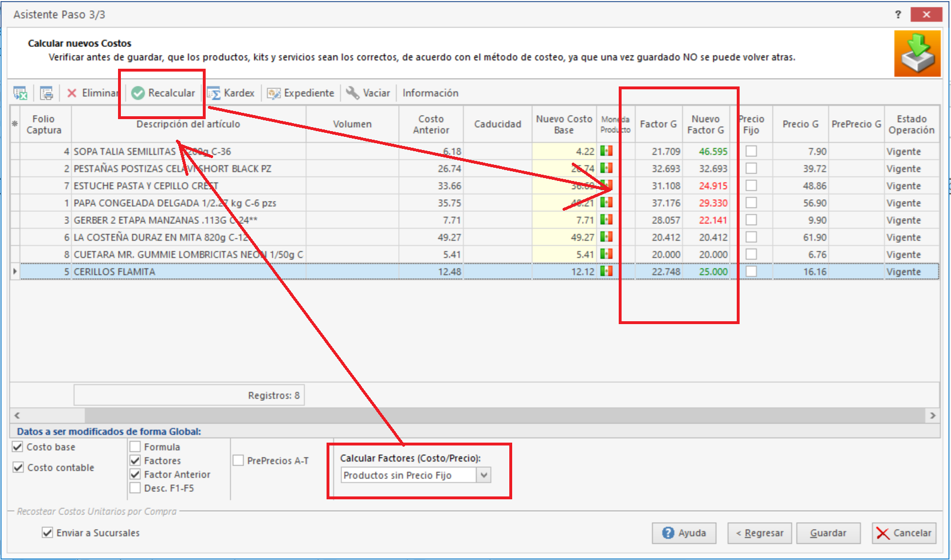This screenshot has width=951, height=560.
Task: Open Kardex from the toolbar
Action: pos(231,93)
